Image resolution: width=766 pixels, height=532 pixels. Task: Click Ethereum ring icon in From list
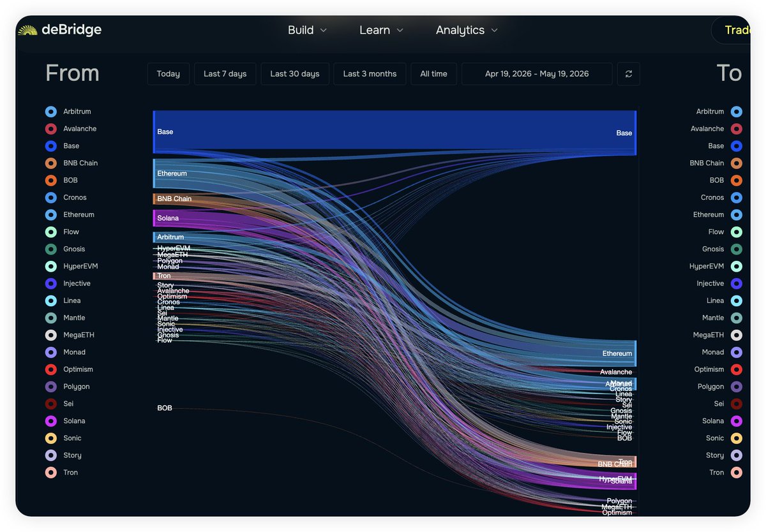pyautogui.click(x=51, y=215)
